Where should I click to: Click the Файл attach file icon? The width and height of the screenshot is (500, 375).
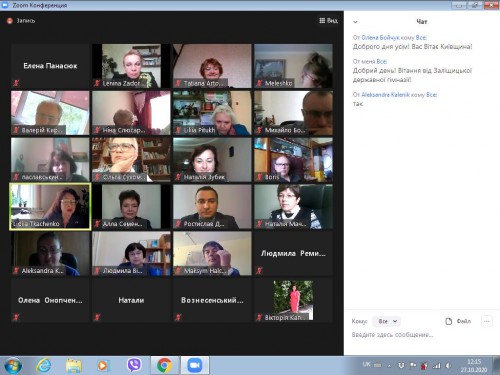[449, 321]
